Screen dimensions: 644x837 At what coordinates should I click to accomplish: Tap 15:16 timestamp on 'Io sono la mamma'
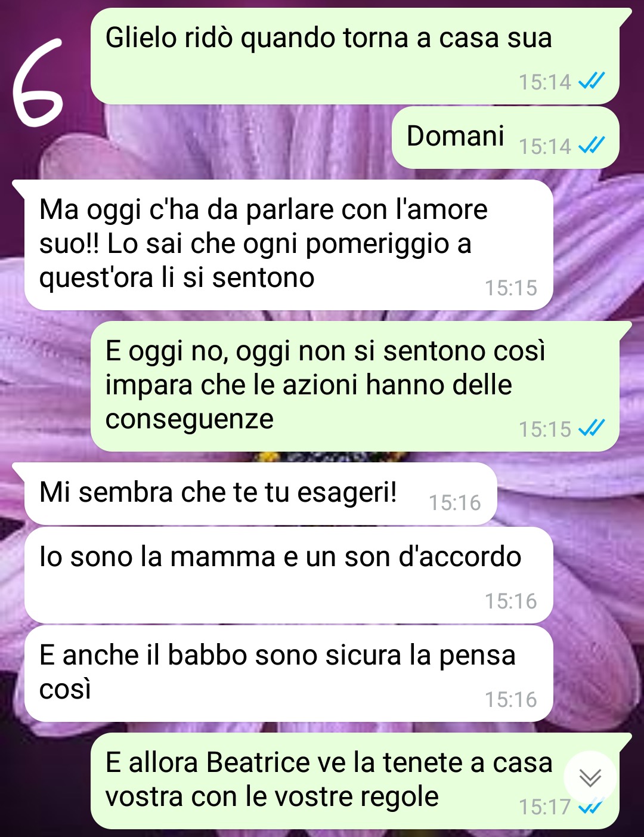[x=511, y=601]
